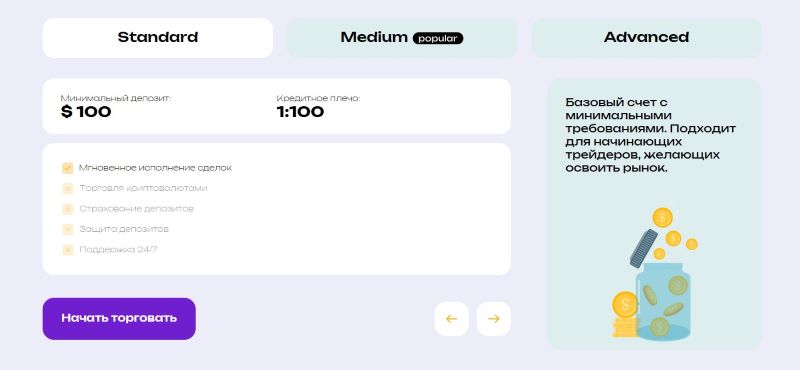
Task: Switch to the Standard account tab
Action: (158, 38)
